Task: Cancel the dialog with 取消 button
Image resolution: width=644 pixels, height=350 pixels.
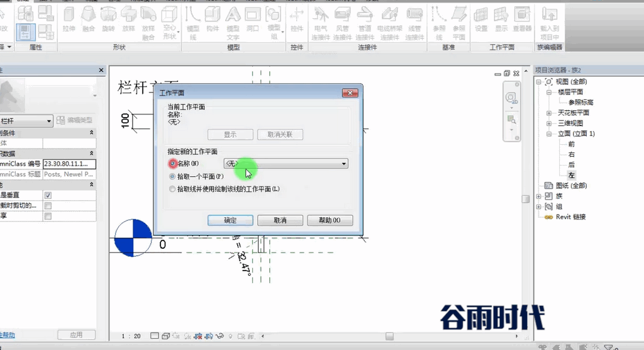Action: (x=280, y=220)
